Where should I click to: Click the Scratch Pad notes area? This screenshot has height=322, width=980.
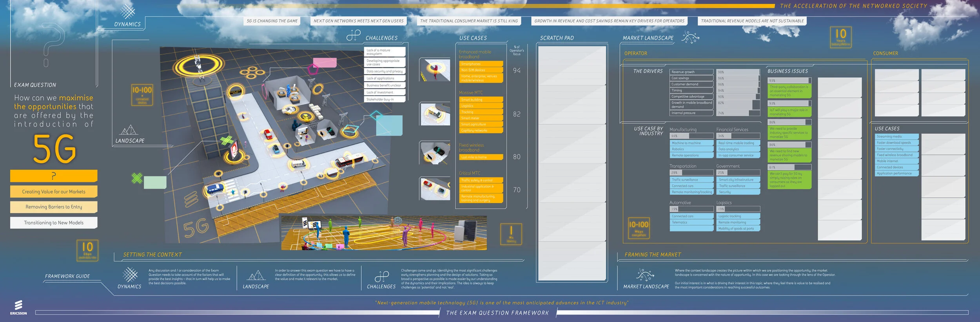pos(572,163)
